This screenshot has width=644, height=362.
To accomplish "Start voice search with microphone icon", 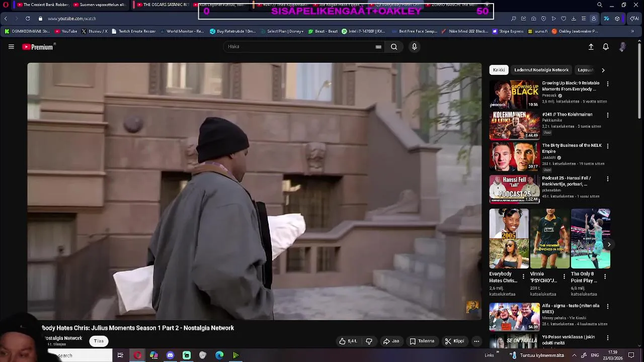I will [x=414, y=47].
